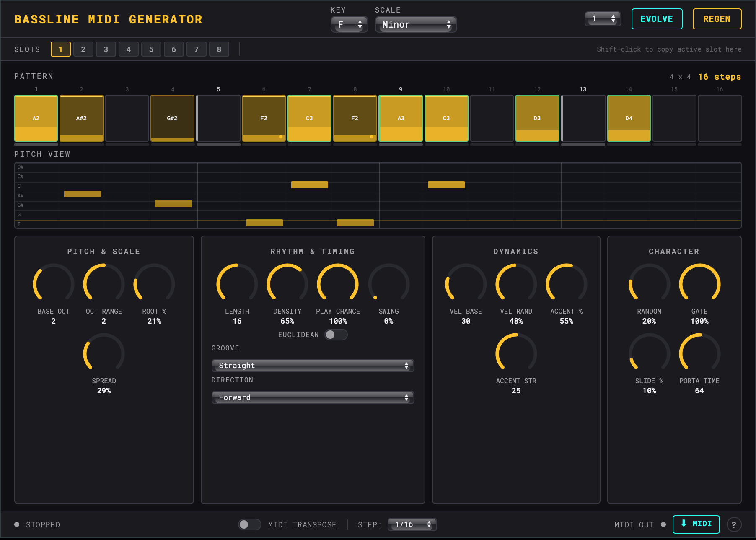Switch to slot 3
This screenshot has width=756, height=540.
pos(106,49)
